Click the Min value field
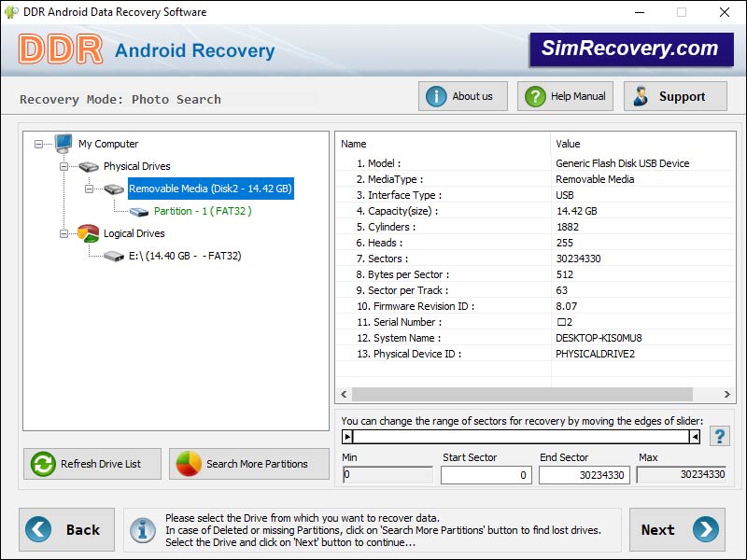The height and width of the screenshot is (560, 747). tap(388, 475)
